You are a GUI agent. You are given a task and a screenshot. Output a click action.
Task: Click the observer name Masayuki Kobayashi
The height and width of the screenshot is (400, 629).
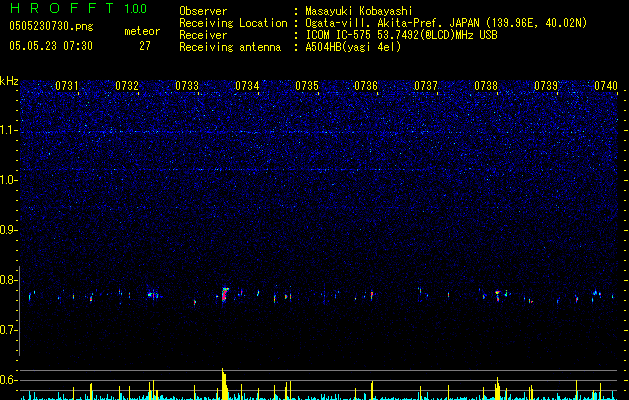tap(359, 11)
